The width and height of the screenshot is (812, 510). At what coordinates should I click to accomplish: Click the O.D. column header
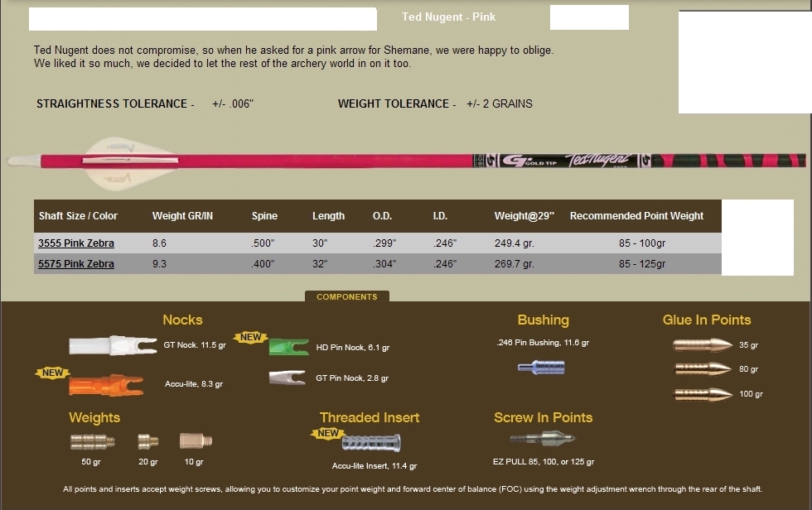pyautogui.click(x=382, y=216)
